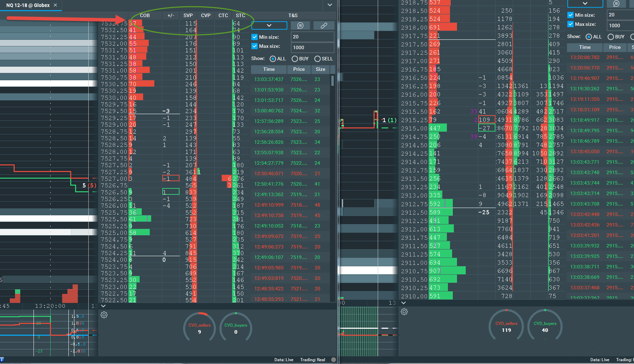Image resolution: width=634 pixels, height=364 pixels.
Task: Click right T&S row timed 13:20:06:782
Action: pos(600,57)
